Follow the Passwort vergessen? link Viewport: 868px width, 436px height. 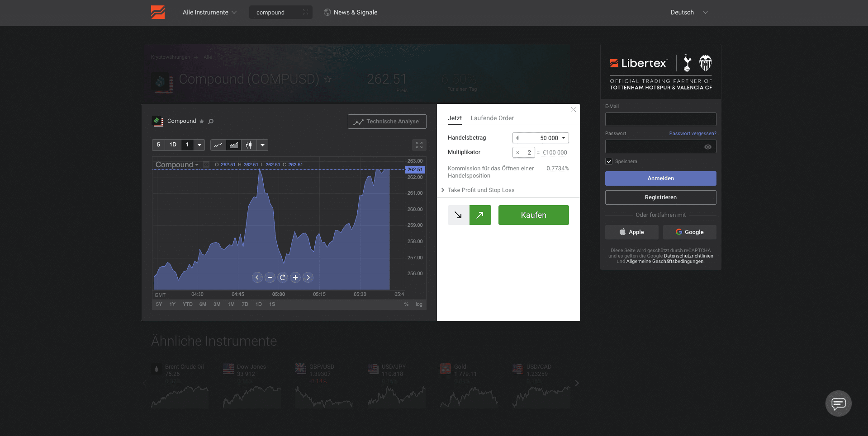point(692,134)
